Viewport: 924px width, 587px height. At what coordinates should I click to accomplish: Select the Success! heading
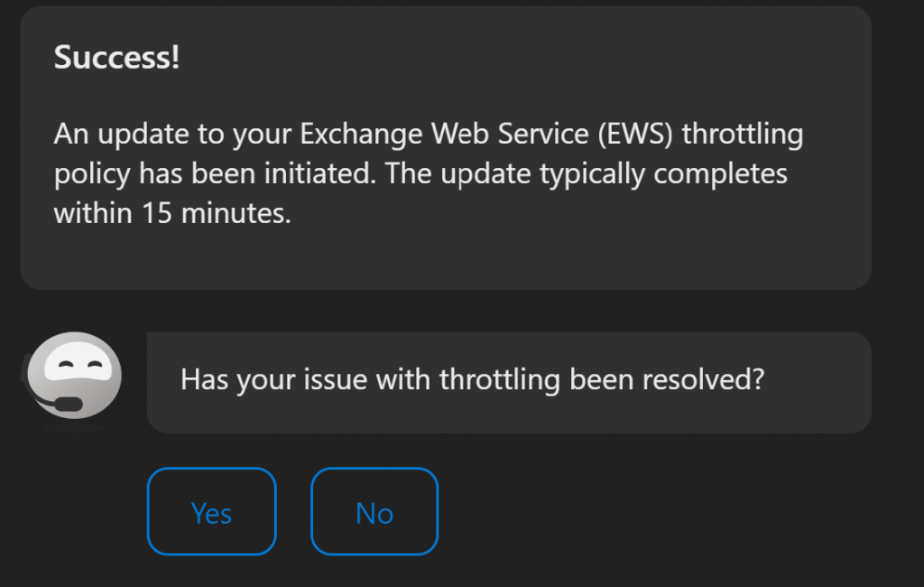[116, 57]
